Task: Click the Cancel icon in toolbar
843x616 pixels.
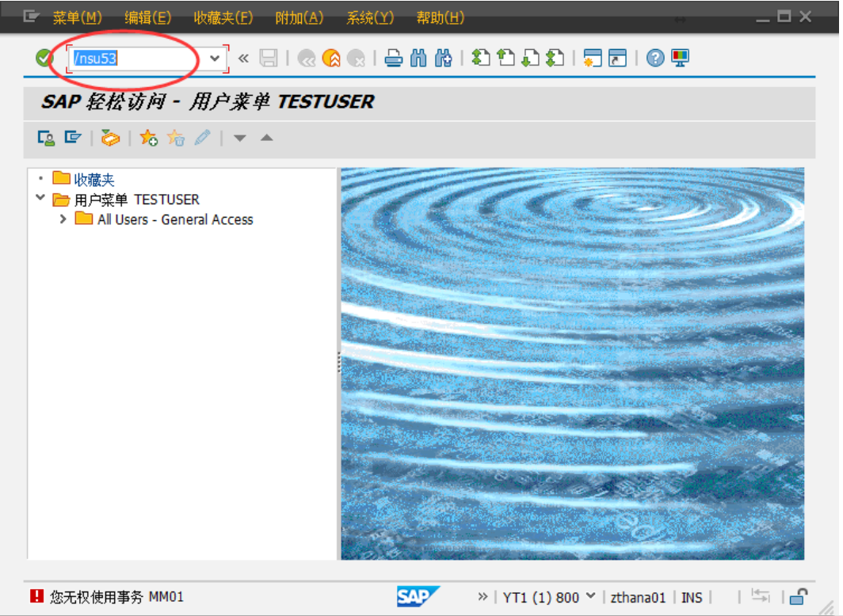Action: tap(356, 58)
